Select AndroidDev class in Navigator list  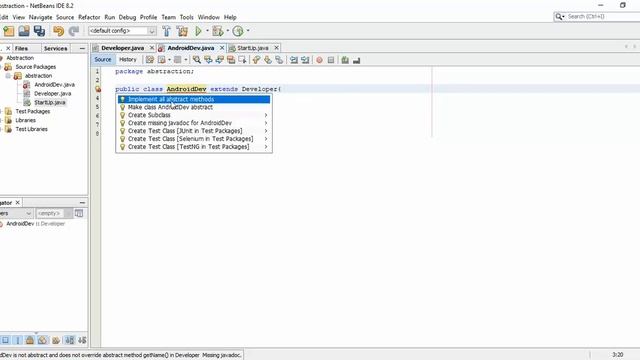click(x=36, y=224)
